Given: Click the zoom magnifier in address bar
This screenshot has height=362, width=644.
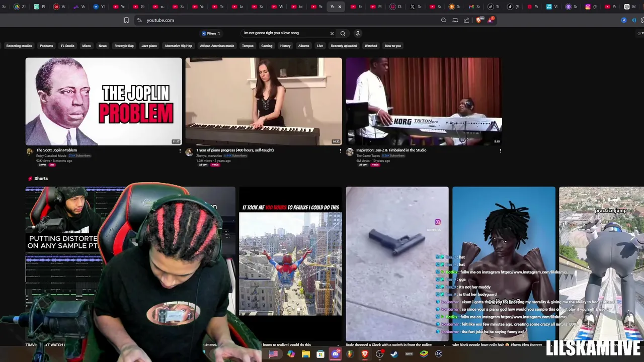Looking at the screenshot, I should tap(443, 20).
